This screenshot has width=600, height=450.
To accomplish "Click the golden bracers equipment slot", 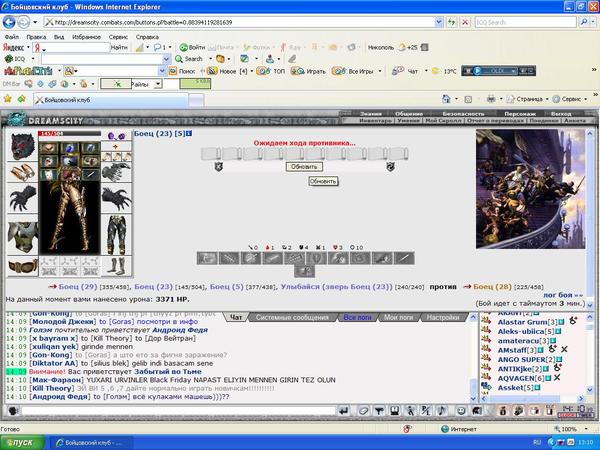I will tap(23, 172).
